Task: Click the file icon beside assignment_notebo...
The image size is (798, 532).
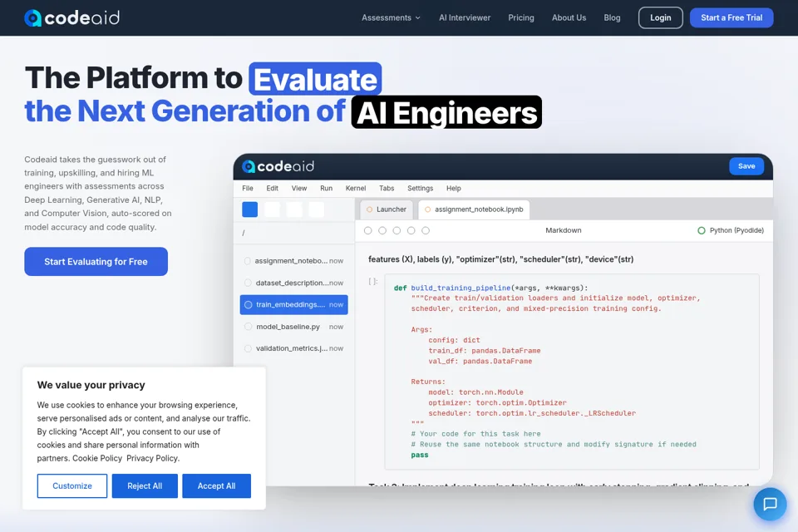Action: click(x=248, y=261)
